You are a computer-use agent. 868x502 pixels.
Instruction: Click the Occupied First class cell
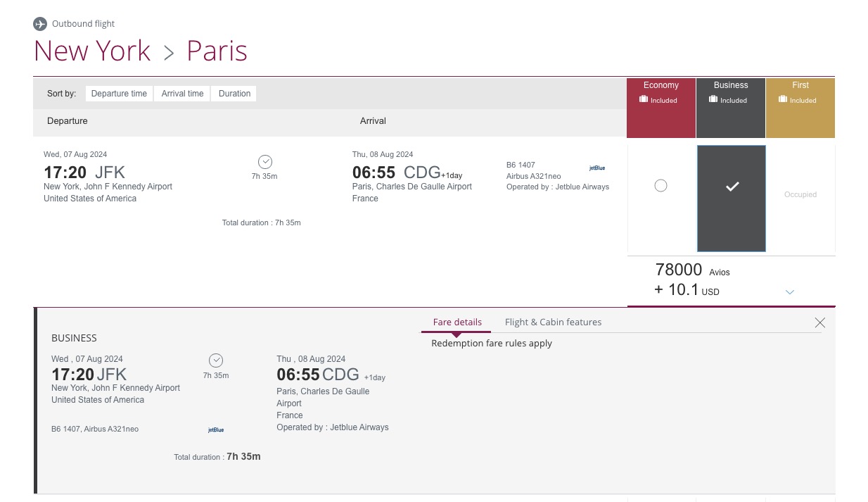[800, 195]
